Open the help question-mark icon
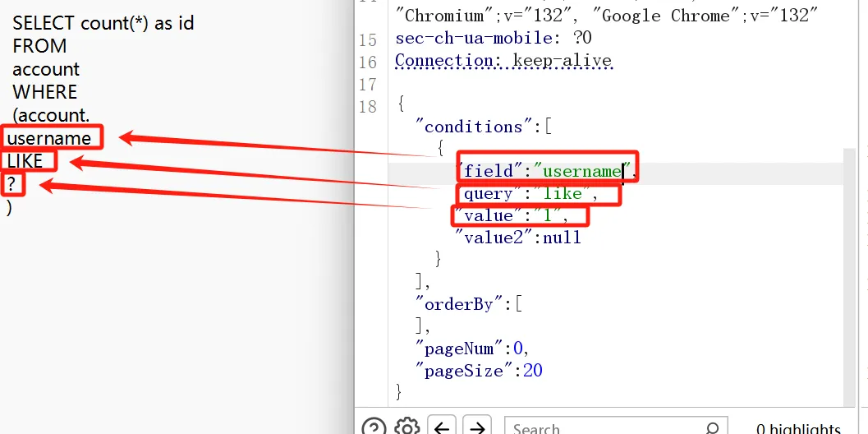This screenshot has height=434, width=868. [374, 427]
